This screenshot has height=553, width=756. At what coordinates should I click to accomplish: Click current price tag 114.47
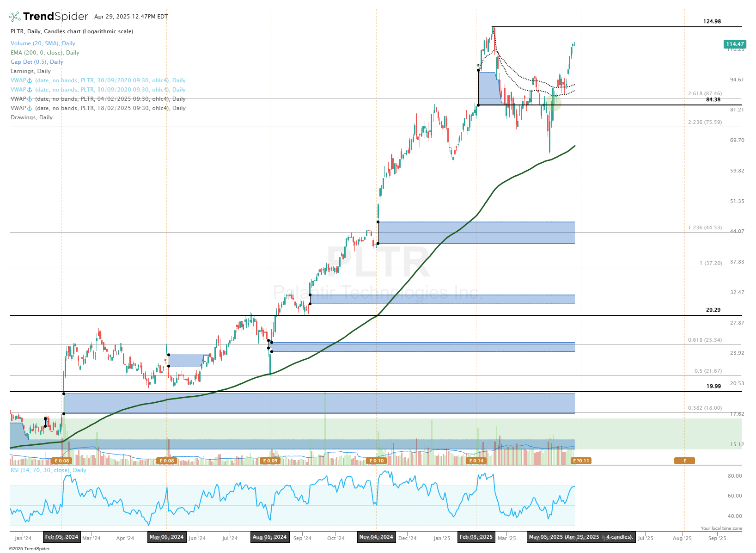735,44
